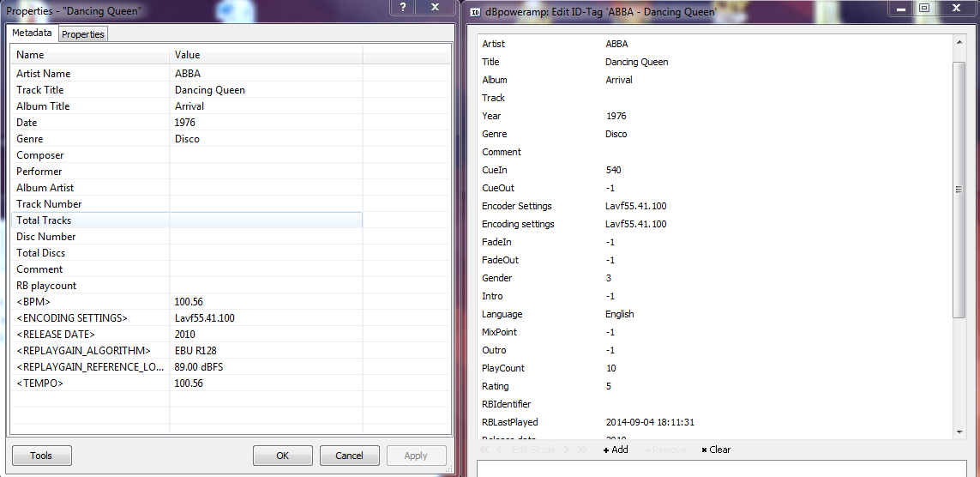Click the MixPoint value -1

[610, 332]
